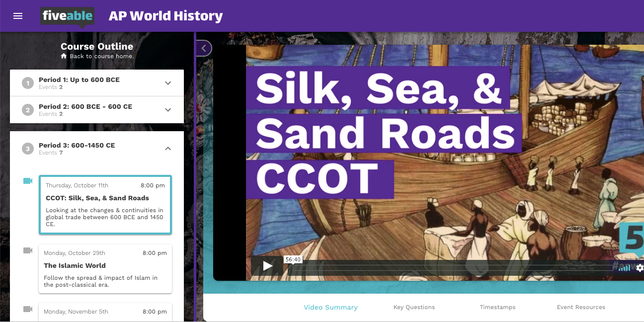
Task: Open the Event Resources tab
Action: 581,307
